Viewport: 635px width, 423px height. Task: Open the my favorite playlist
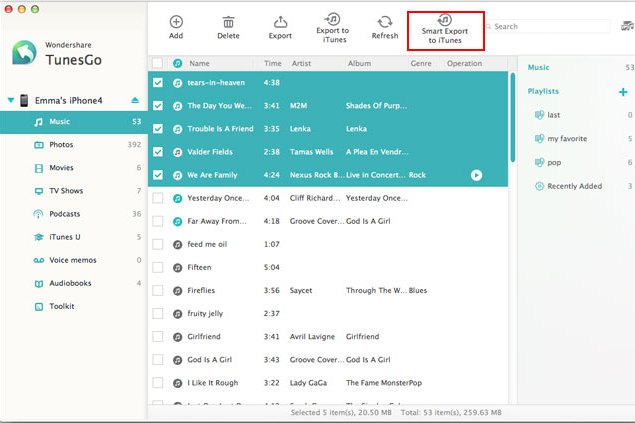(567, 138)
